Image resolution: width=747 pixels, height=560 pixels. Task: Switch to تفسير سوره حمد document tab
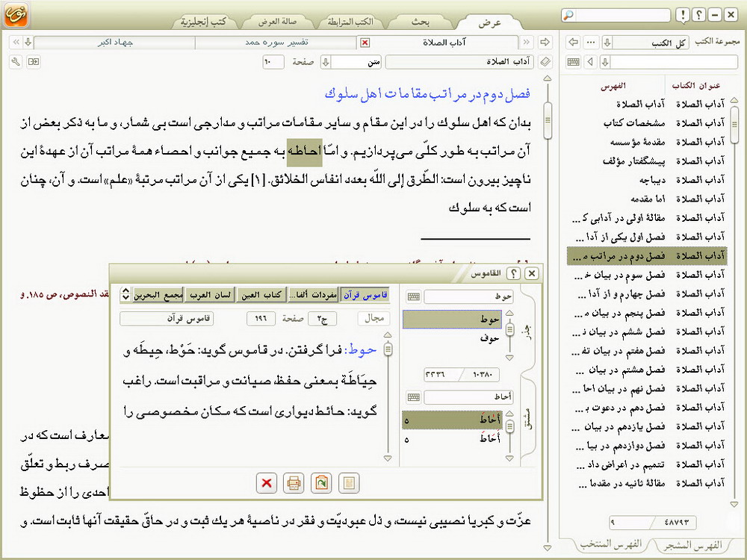coord(276,43)
